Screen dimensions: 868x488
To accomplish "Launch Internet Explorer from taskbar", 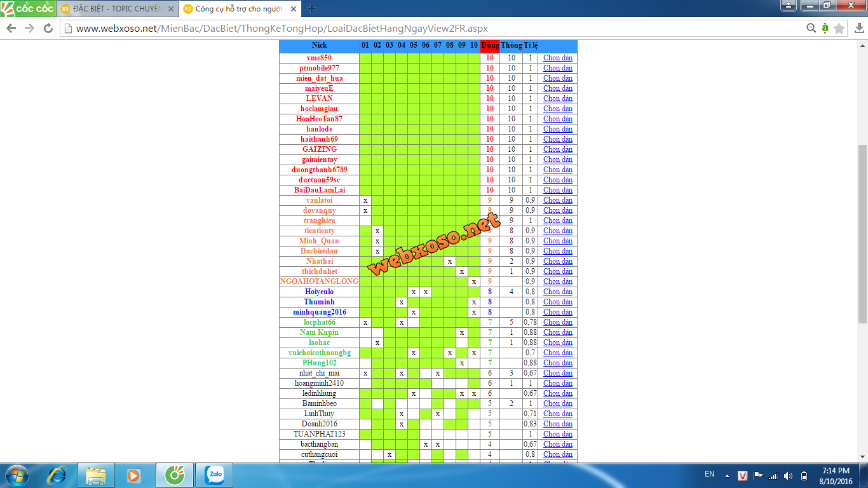I will click(x=57, y=475).
